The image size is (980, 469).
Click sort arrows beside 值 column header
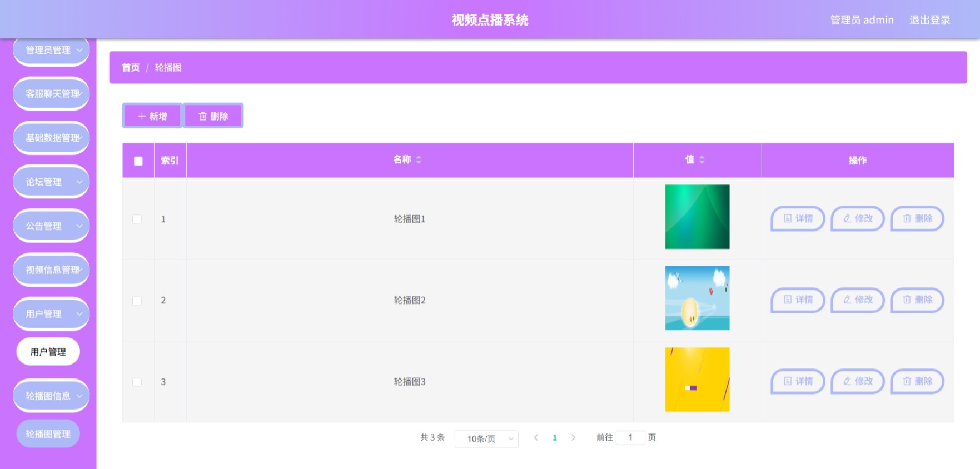coord(702,160)
